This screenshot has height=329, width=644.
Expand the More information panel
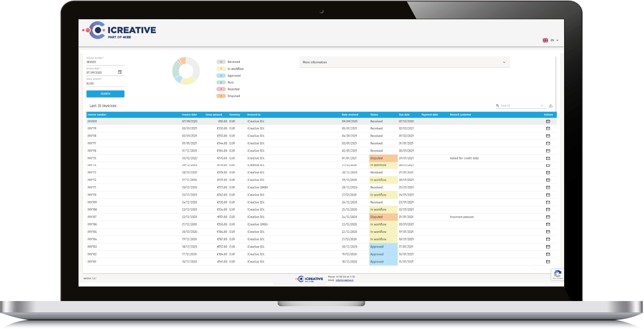(x=404, y=62)
